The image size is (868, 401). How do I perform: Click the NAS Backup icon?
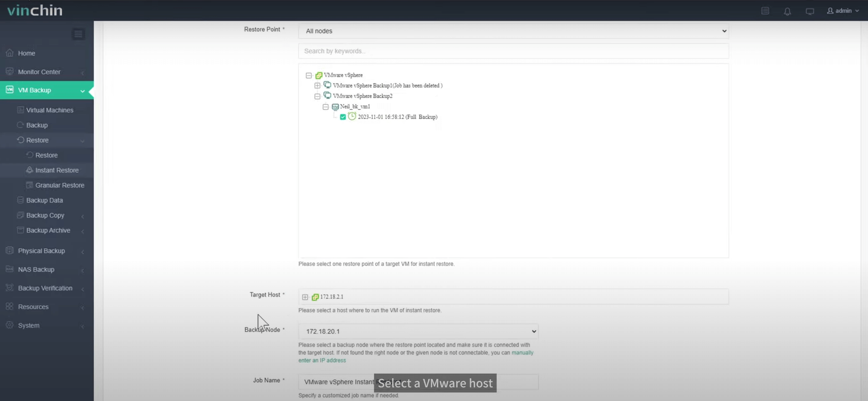point(10,269)
